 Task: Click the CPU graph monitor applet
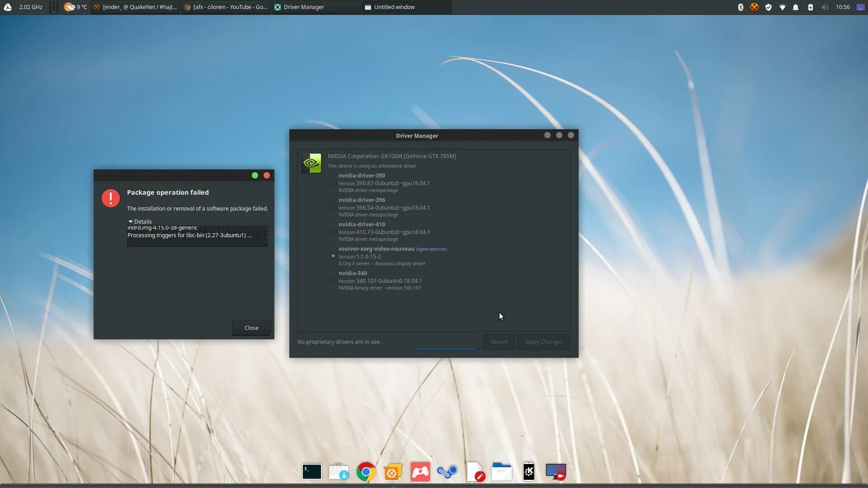[x=53, y=7]
